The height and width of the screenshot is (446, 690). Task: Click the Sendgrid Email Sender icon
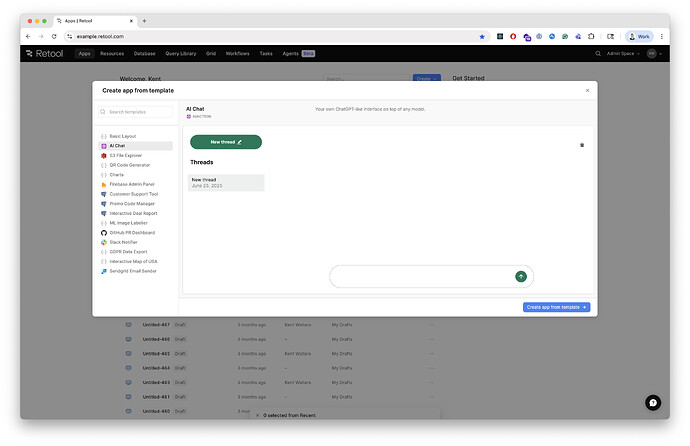(x=104, y=271)
